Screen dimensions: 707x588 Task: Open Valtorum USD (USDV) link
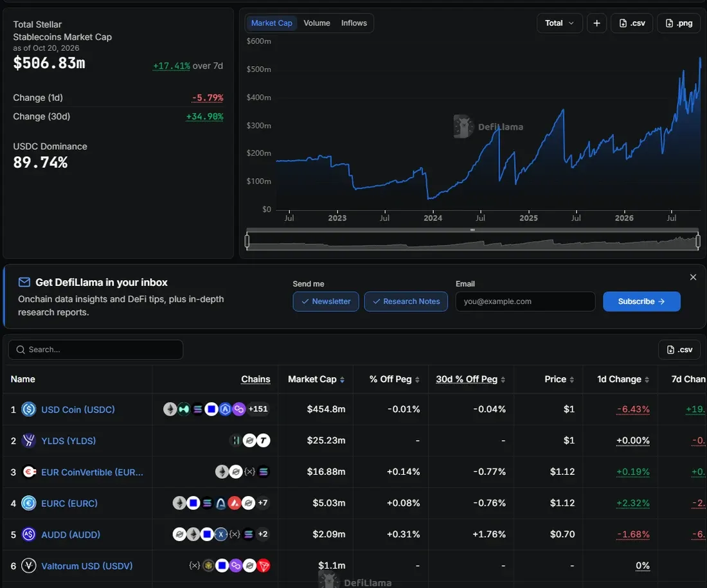pos(87,566)
